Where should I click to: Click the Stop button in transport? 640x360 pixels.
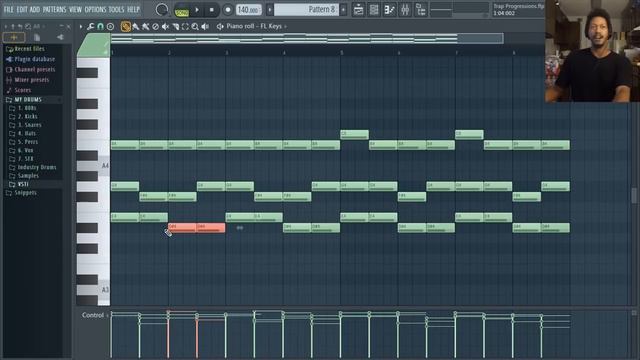[211, 10]
